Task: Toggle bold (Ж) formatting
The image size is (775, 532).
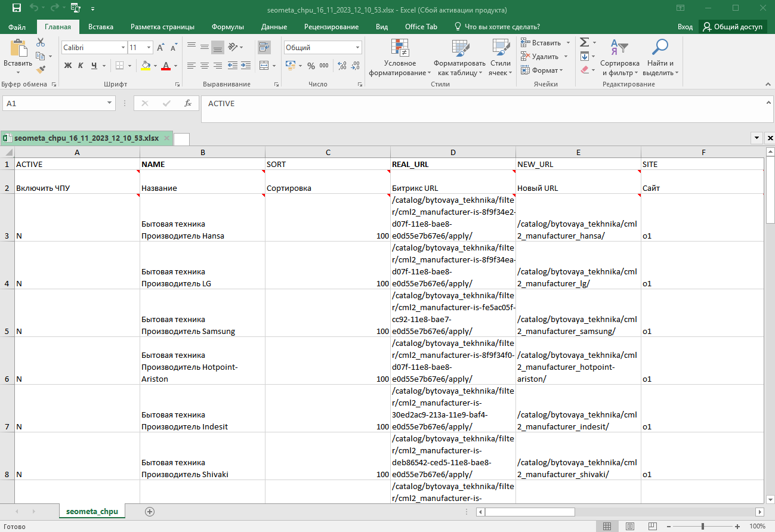Action: click(68, 66)
